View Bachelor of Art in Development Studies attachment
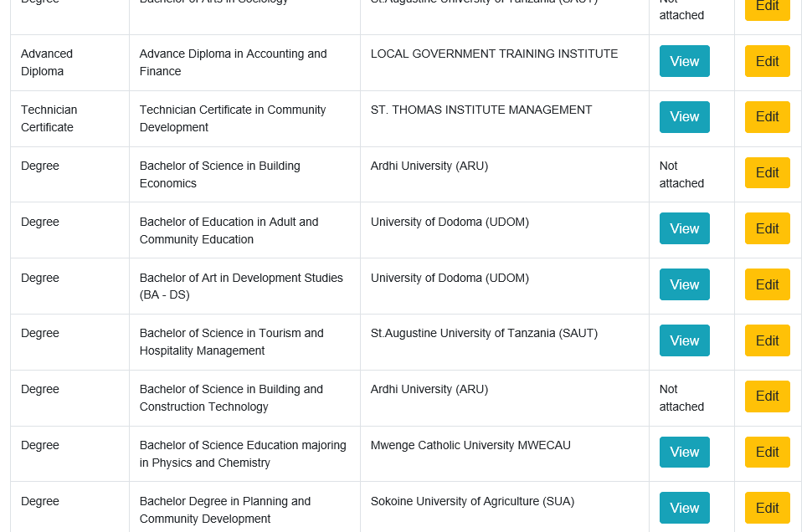This screenshot has height=532, width=812. (684, 284)
